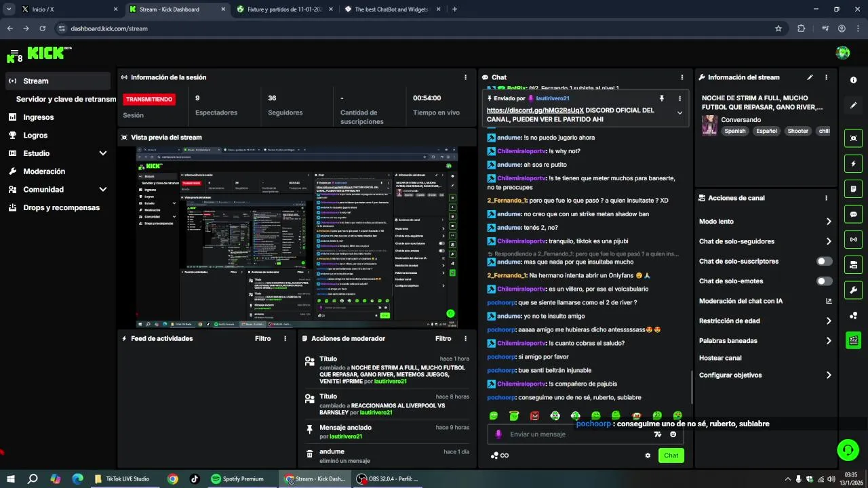Click the green headset support button

848,449
